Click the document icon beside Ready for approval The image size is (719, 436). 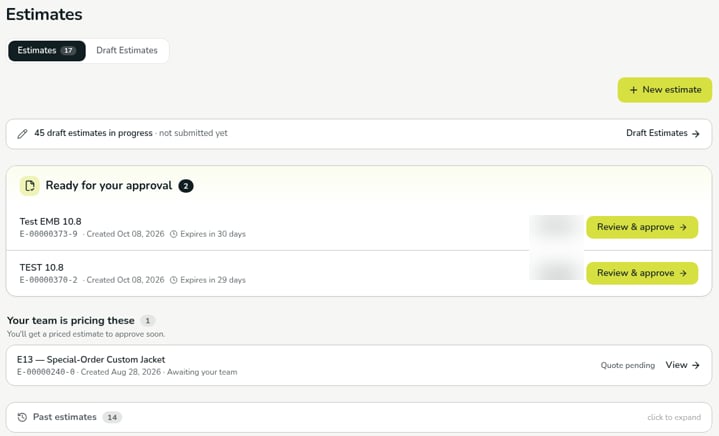pyautogui.click(x=30, y=186)
